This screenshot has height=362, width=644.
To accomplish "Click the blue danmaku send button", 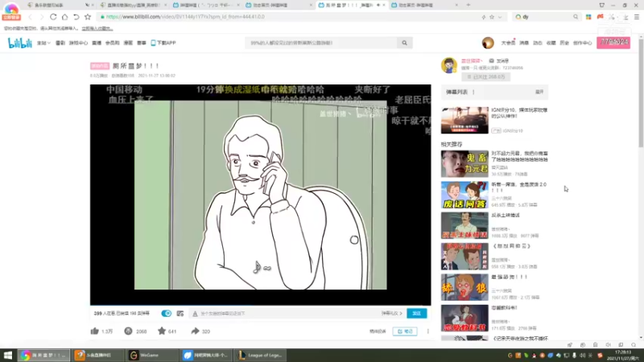I will pos(416,313).
